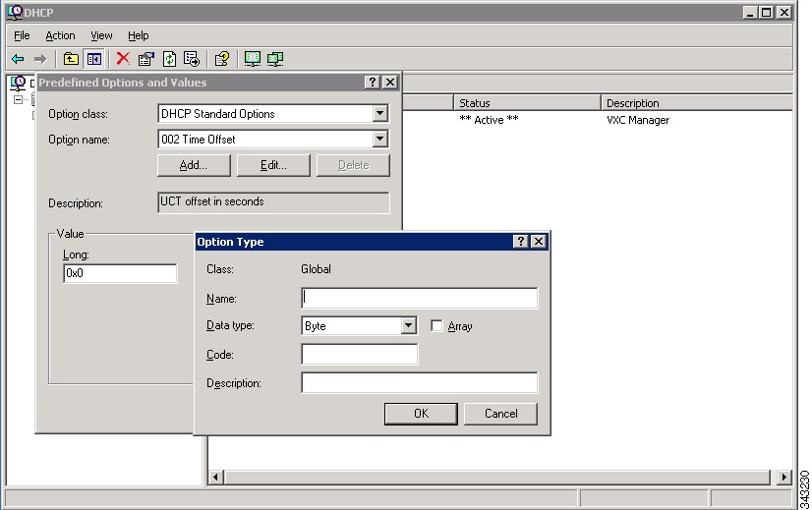Image resolution: width=812 pixels, height=510 pixels.
Task: Confirm with the OK button
Action: [x=421, y=414]
